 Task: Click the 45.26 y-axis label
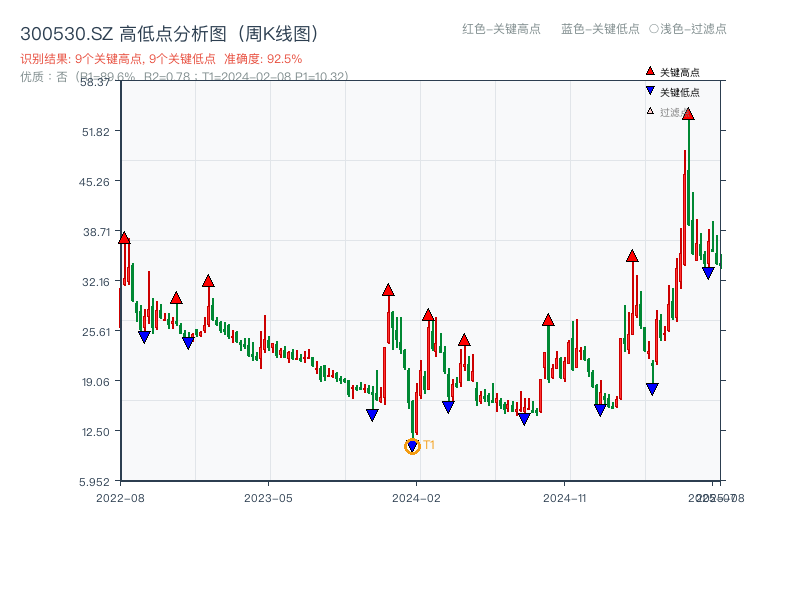coord(94,182)
